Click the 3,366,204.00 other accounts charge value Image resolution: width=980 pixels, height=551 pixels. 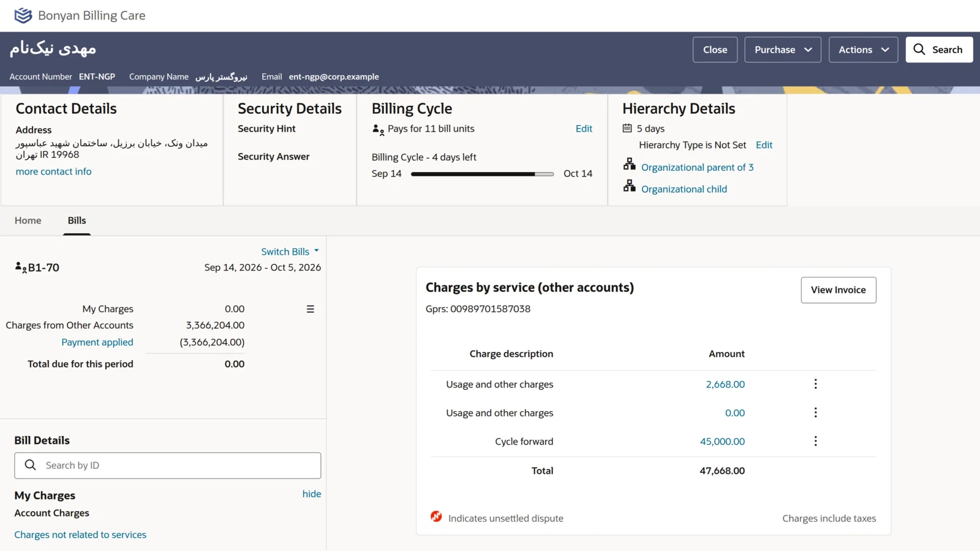pos(215,326)
